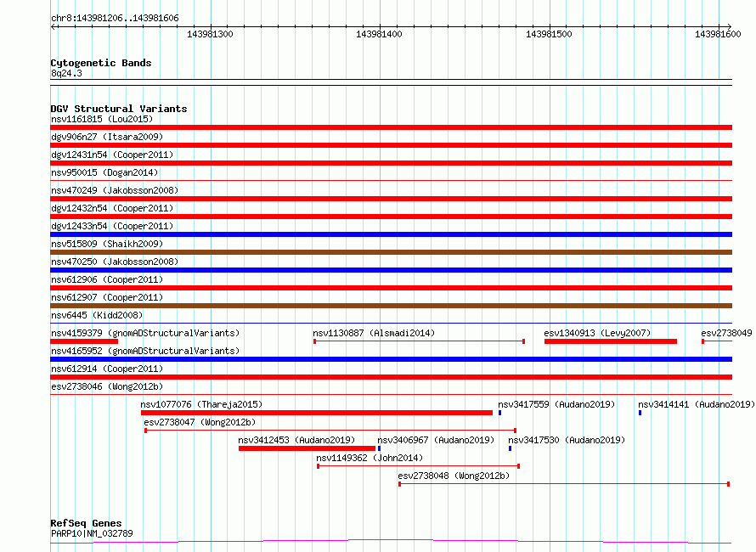Viewport: 756px width, 552px height.
Task: Select variant esv2738047 (Wong2012b) label
Action: (x=200, y=422)
